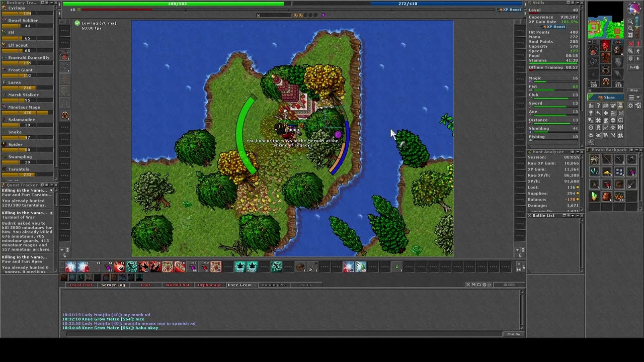Select the gold coins stack of 10
This screenshot has height=362, width=644.
607,172
